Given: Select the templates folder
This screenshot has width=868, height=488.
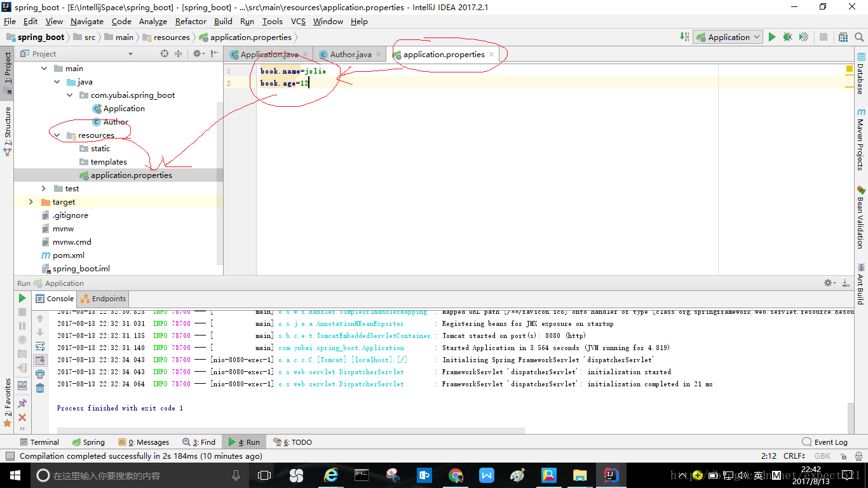Looking at the screenshot, I should [x=109, y=161].
